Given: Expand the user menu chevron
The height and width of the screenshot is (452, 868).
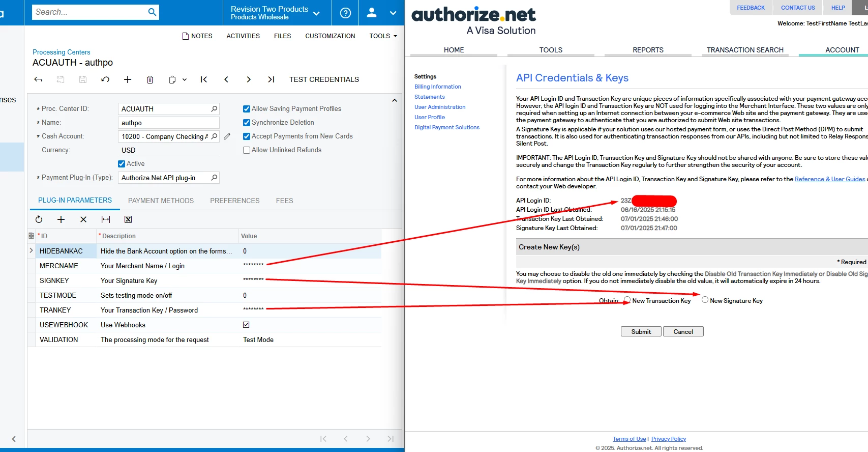Looking at the screenshot, I should coord(393,13).
